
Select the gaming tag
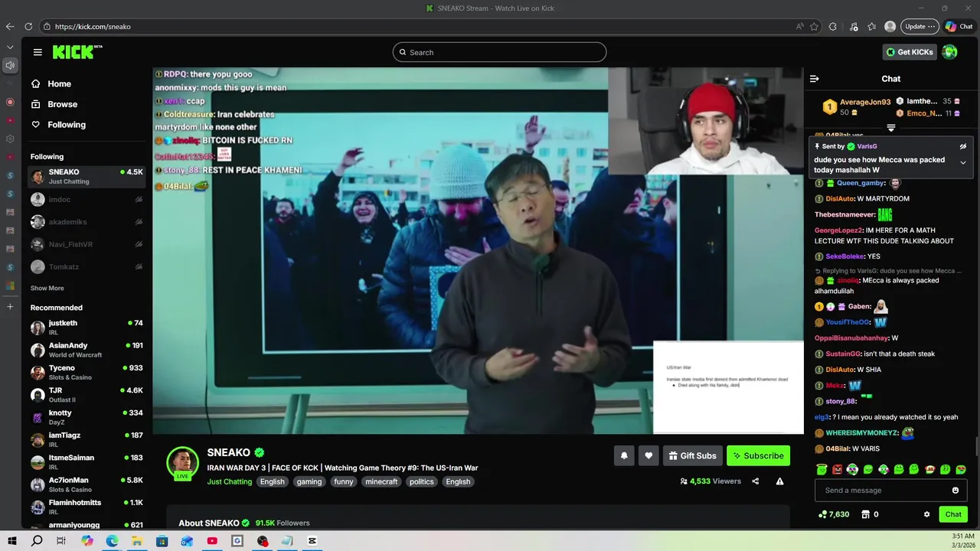309,481
